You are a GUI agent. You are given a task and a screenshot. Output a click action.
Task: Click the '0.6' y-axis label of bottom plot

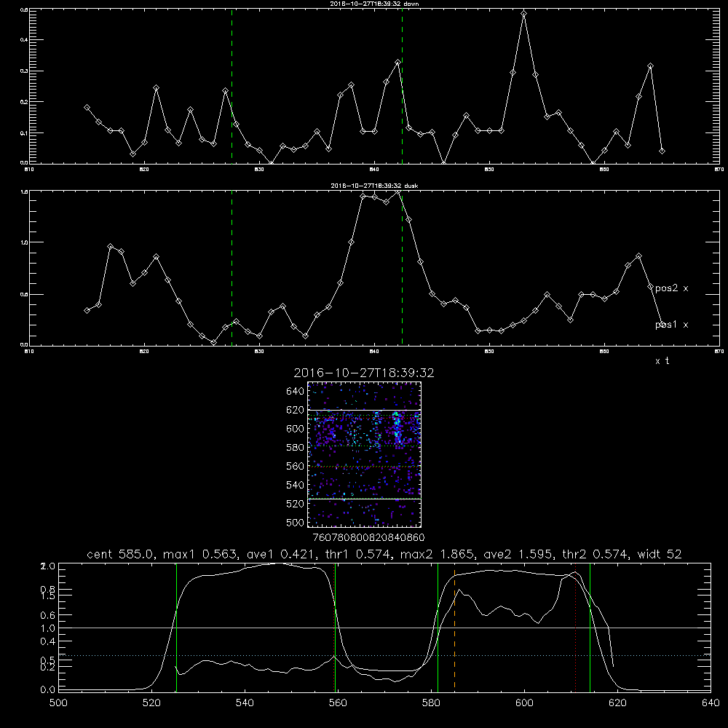[47, 615]
